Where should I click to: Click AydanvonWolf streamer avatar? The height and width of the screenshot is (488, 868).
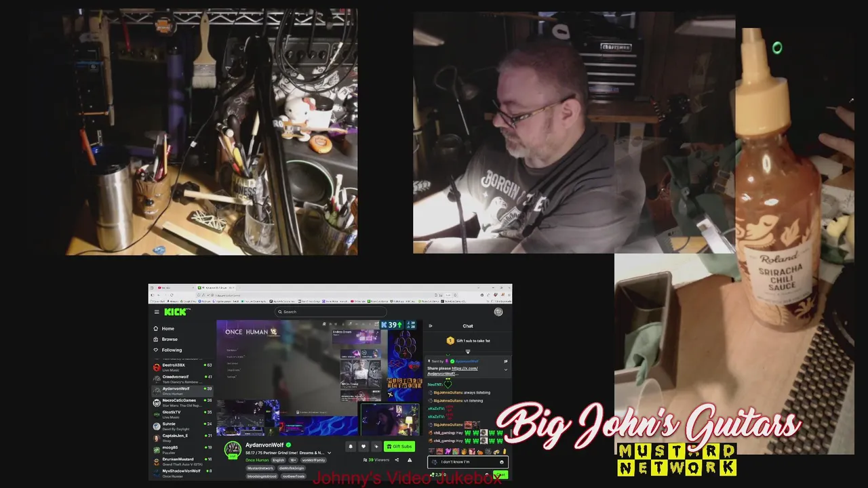click(233, 449)
